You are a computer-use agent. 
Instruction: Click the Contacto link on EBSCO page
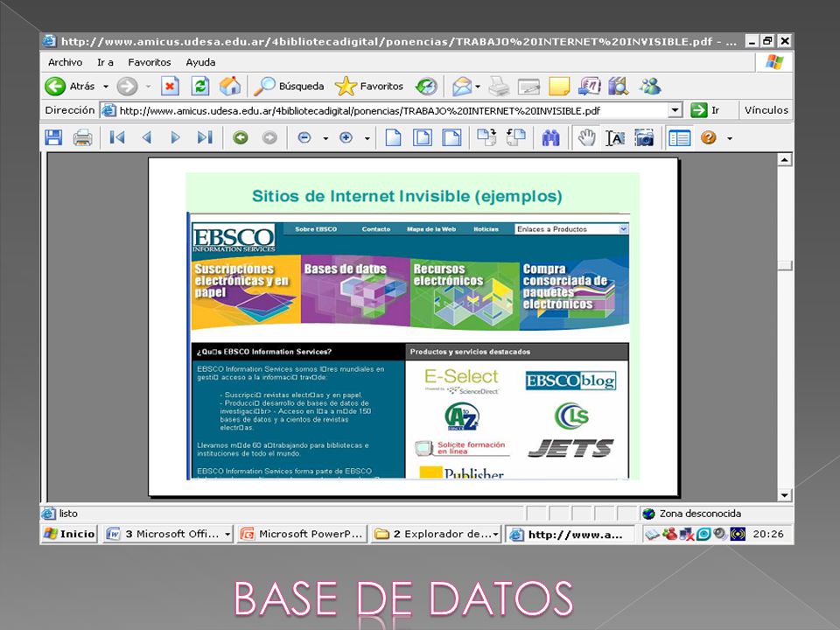tap(376, 229)
